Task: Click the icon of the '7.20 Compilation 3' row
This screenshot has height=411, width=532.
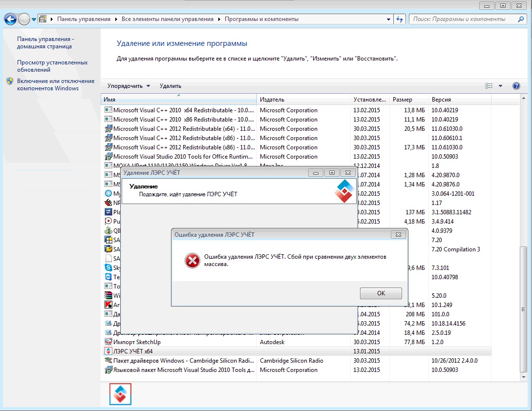Action: point(108,249)
